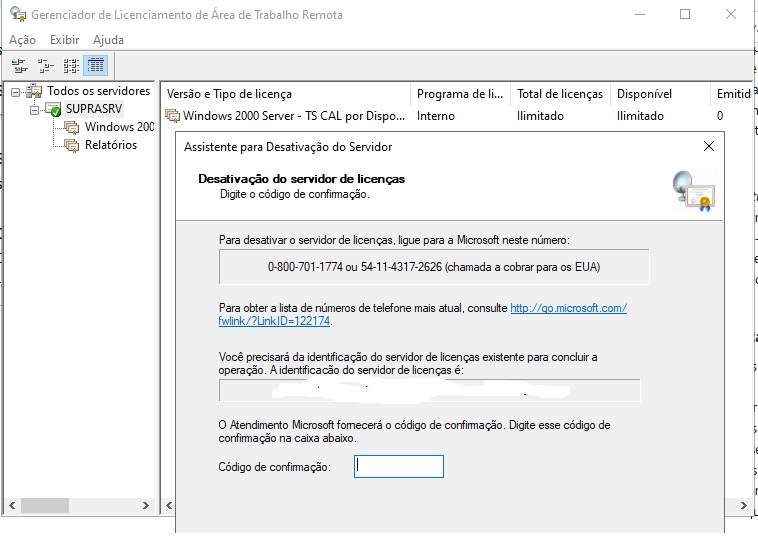
Task: Close the Gerenciador de Licenciamento window
Action: point(731,15)
